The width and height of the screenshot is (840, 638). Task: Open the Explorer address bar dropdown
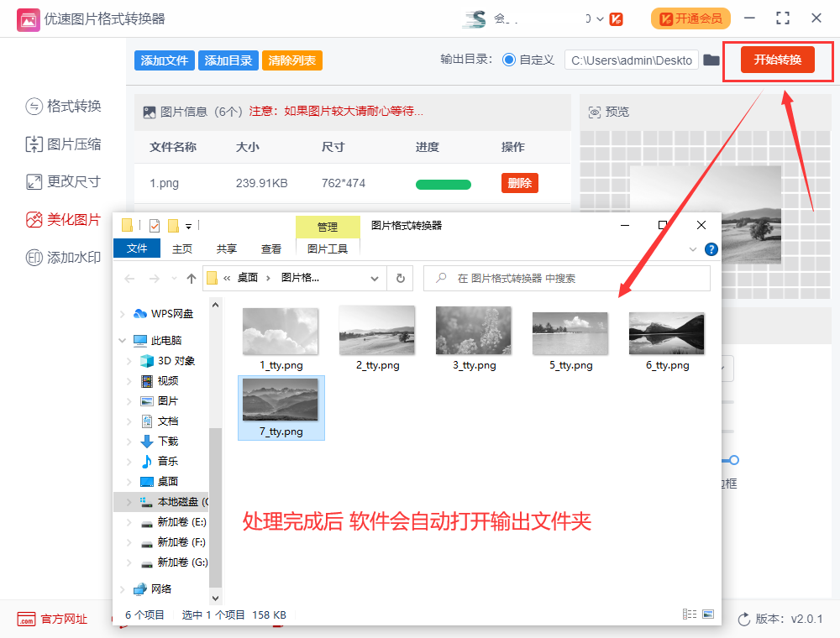coord(373,278)
